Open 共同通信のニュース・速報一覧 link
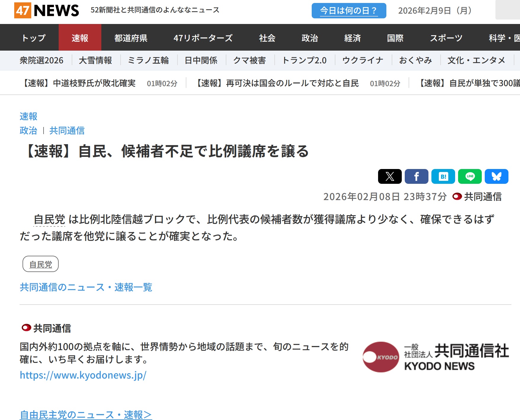This screenshot has width=520, height=420. [x=86, y=287]
